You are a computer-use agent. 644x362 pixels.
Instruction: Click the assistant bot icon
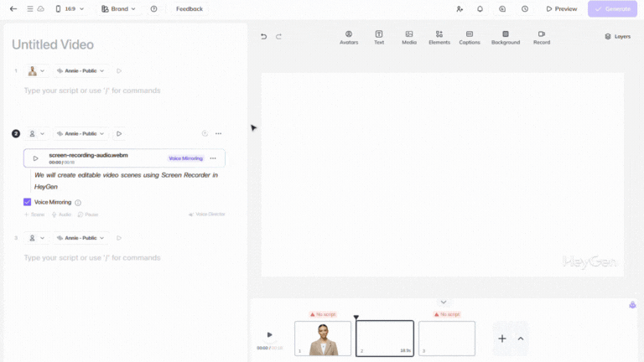pos(632,305)
